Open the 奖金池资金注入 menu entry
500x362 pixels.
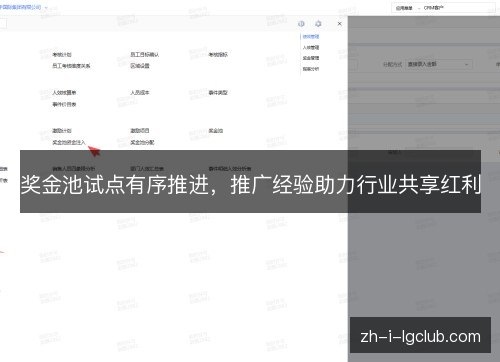(x=69, y=142)
